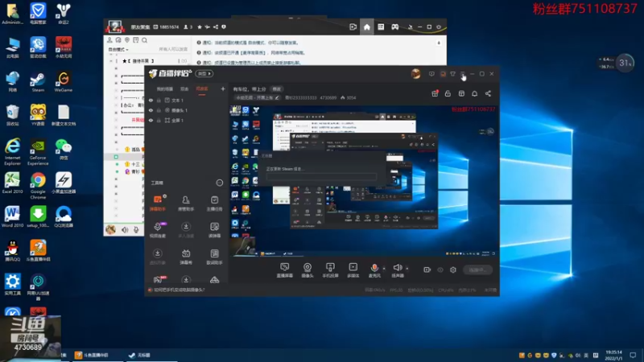Open the gamepad icon in YY window
Viewport: 644px width, 362px height.
(x=394, y=27)
